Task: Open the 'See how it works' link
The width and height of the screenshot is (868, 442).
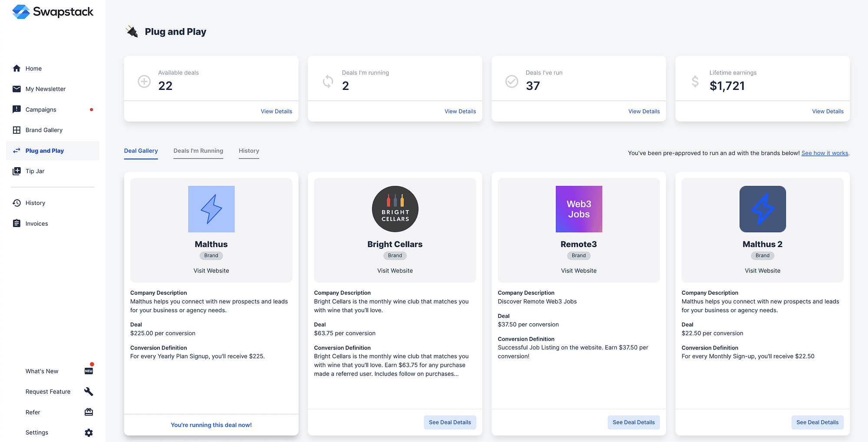Action: [825, 153]
